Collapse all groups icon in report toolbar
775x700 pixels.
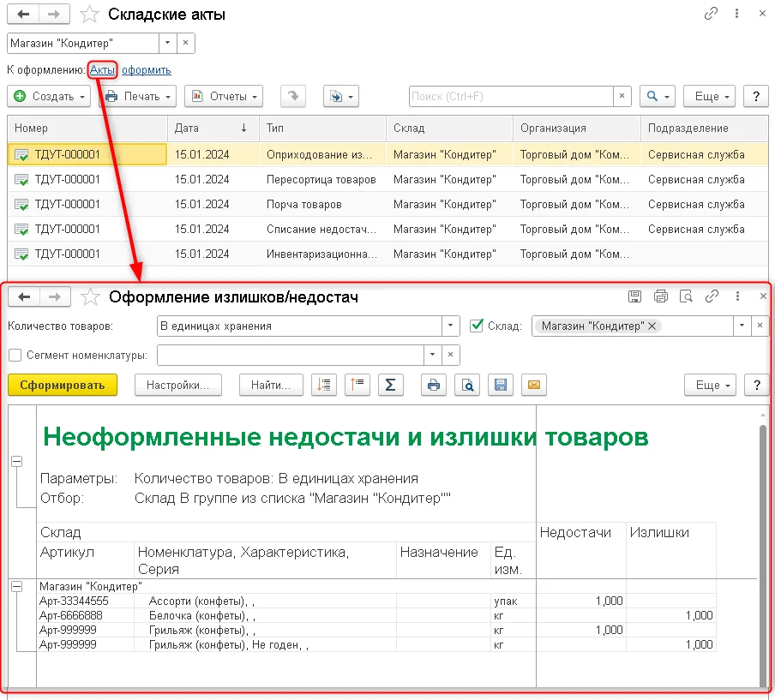tap(324, 385)
